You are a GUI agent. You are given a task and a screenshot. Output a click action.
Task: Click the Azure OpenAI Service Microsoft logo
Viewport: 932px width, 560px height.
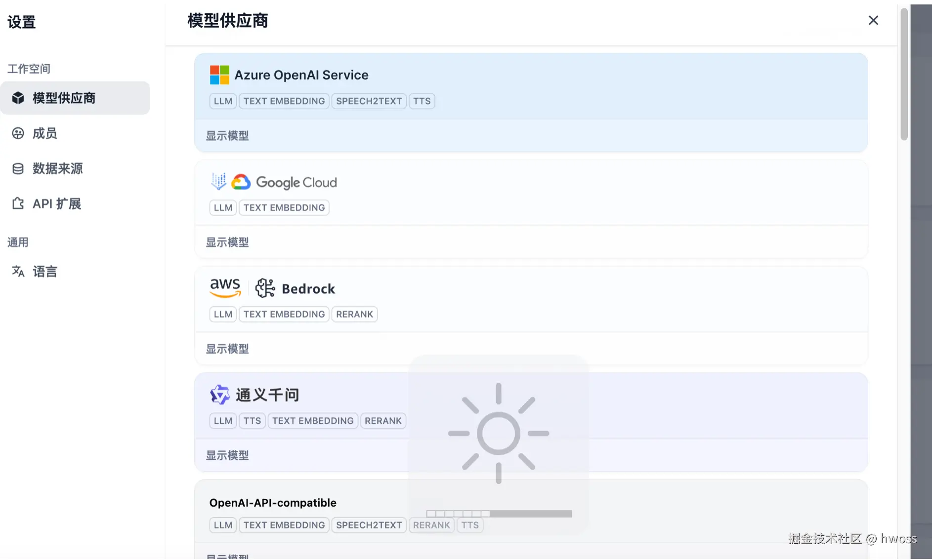click(219, 75)
